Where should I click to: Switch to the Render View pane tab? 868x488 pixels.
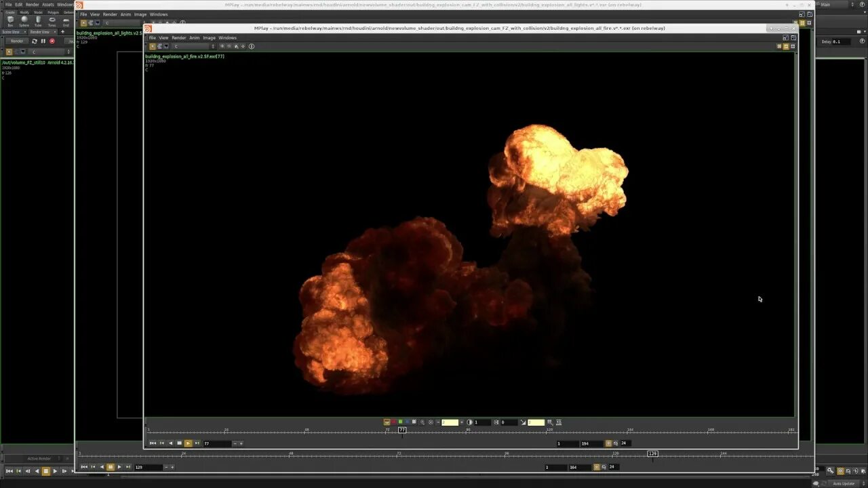tap(40, 32)
